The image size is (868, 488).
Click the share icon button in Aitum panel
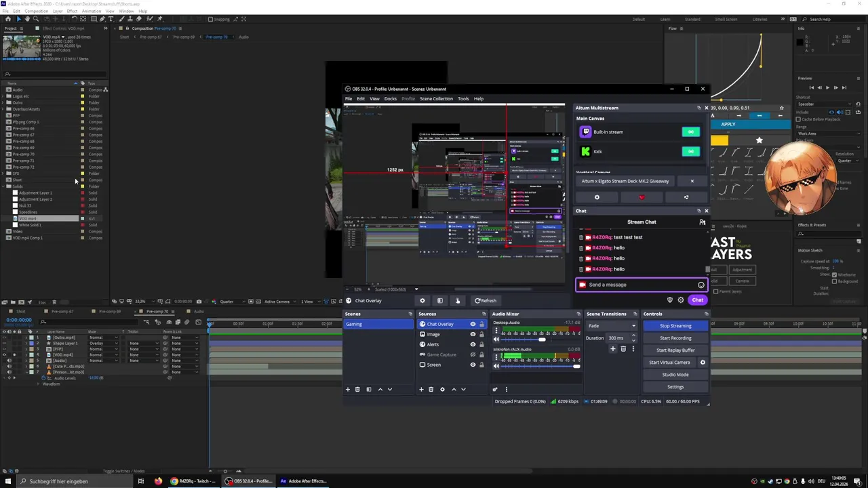686,197
